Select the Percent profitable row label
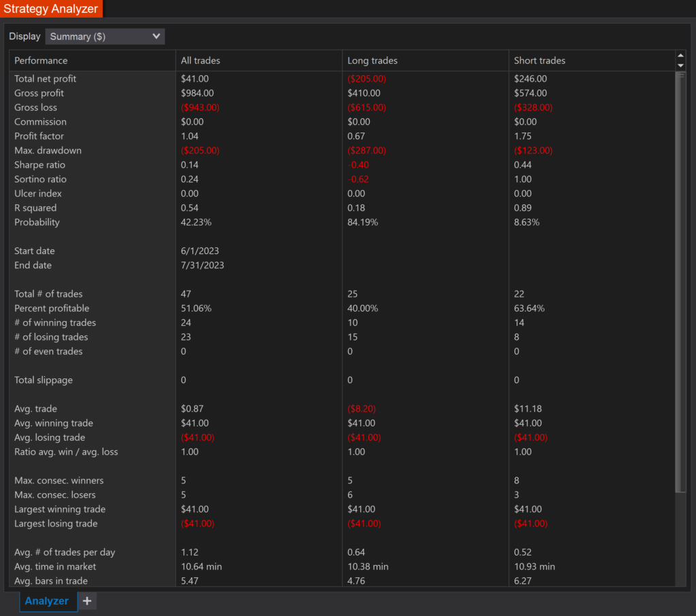696x616 pixels. (52, 308)
